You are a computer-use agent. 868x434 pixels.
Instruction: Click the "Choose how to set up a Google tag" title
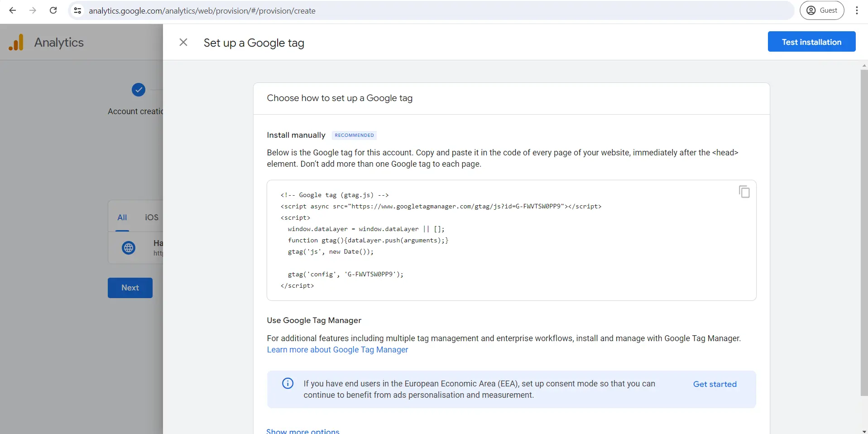[x=340, y=98]
